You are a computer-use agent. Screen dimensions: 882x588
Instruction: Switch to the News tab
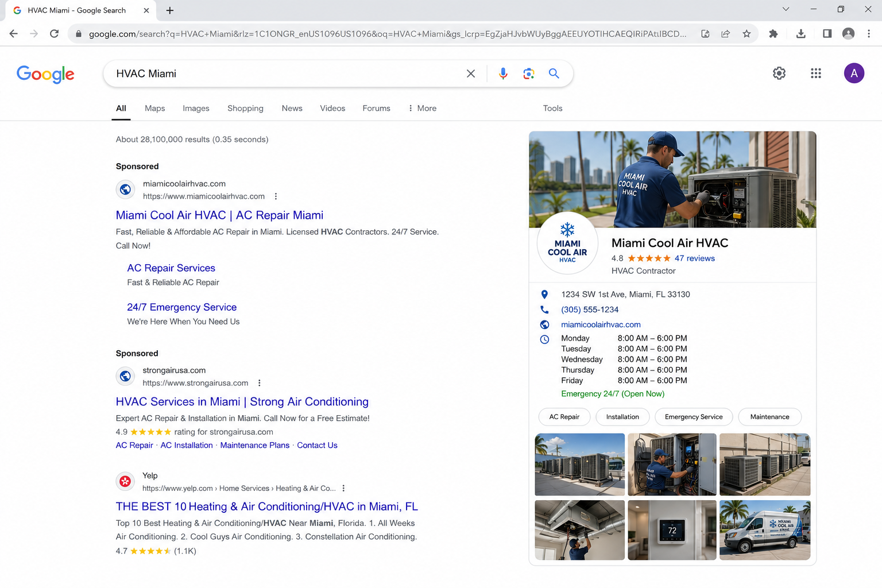(292, 108)
